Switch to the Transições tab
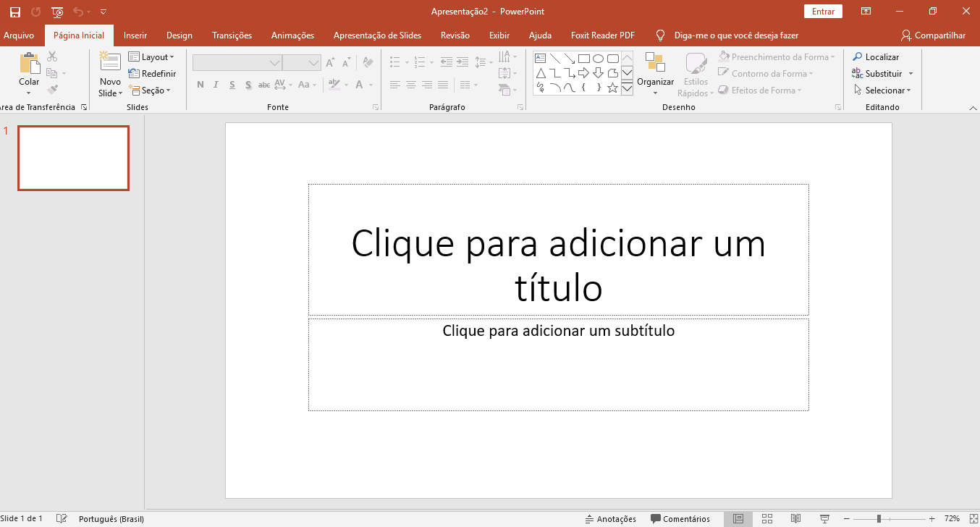This screenshot has width=980, height=527. pos(232,35)
